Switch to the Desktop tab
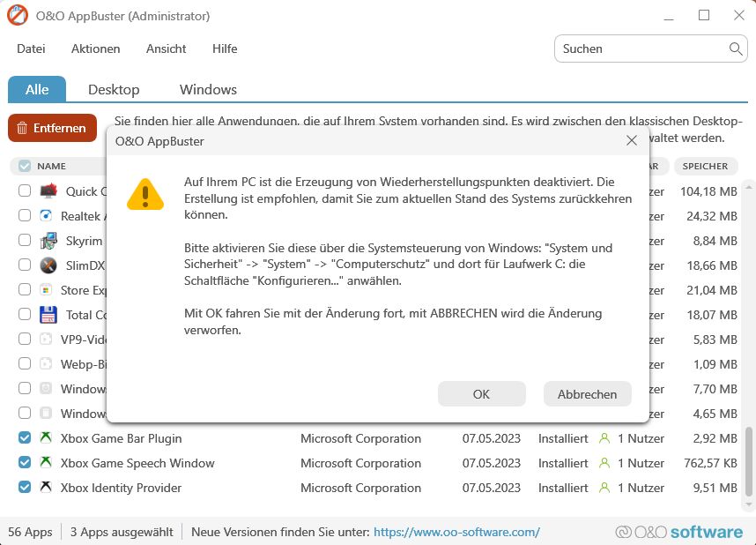756x545 pixels. [x=113, y=89]
